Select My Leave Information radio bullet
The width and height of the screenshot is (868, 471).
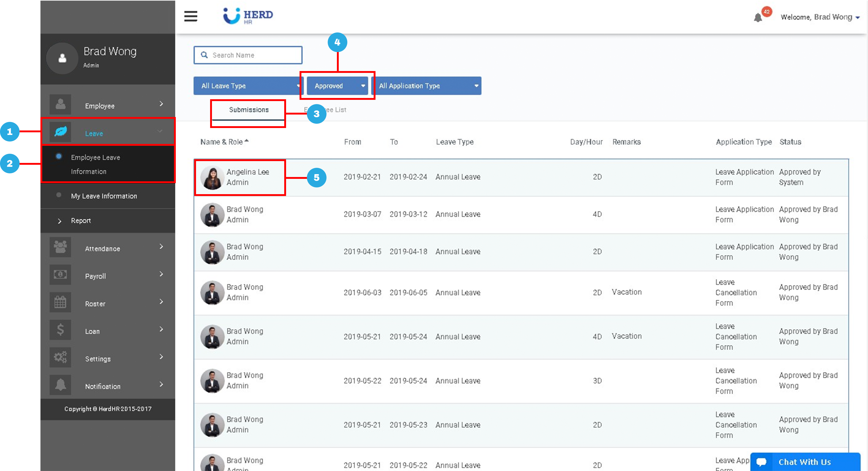(59, 195)
